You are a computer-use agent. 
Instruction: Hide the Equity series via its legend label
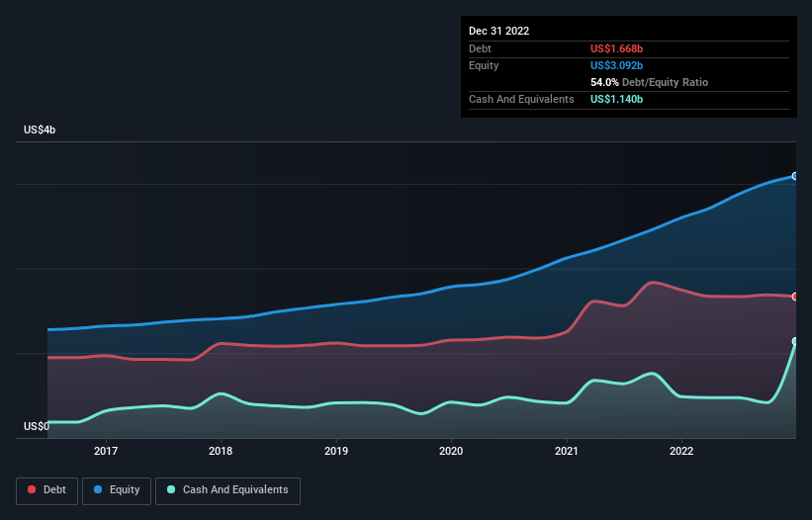click(x=124, y=490)
